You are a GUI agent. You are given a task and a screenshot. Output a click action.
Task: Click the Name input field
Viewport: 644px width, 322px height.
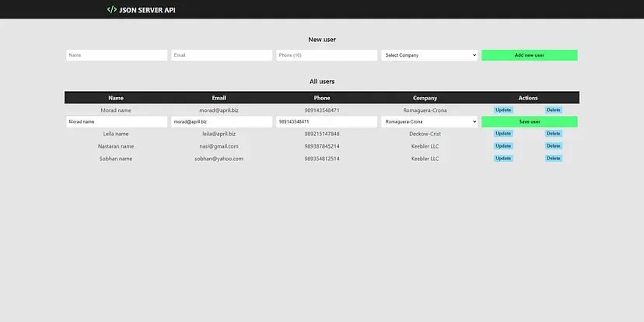pos(116,55)
